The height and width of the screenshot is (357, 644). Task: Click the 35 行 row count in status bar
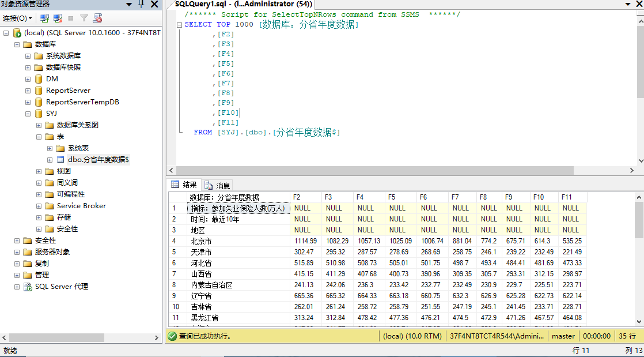pos(627,336)
